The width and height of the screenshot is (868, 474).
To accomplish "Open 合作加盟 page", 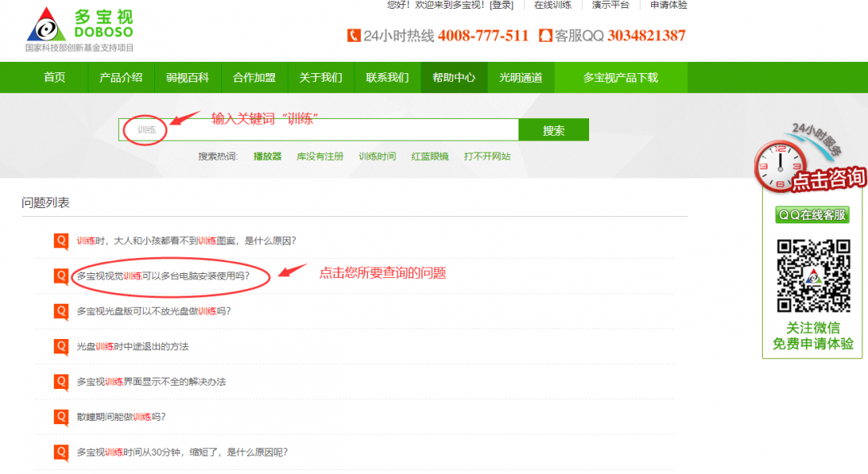I will (254, 77).
